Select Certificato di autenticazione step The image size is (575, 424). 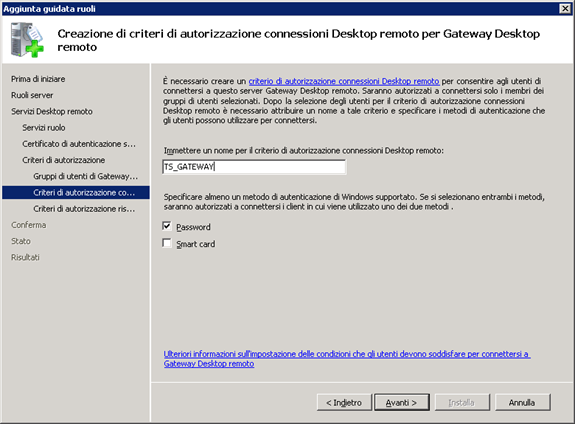[x=79, y=144]
